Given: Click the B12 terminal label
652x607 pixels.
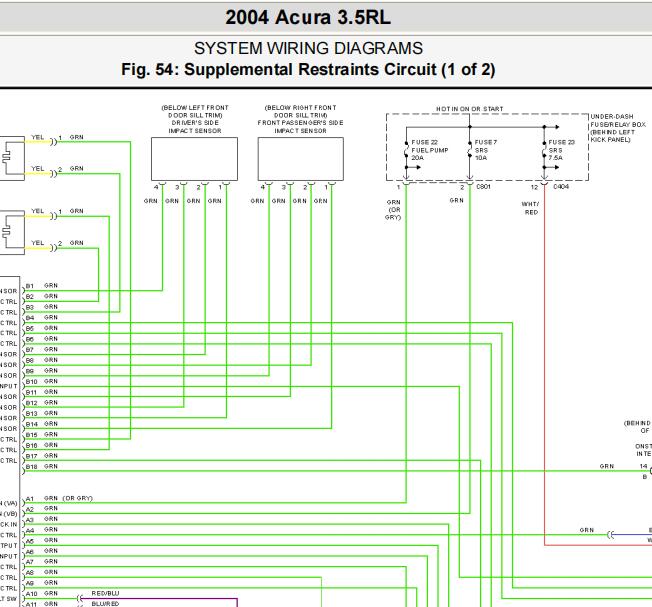Looking at the screenshot, I should click(x=31, y=403).
